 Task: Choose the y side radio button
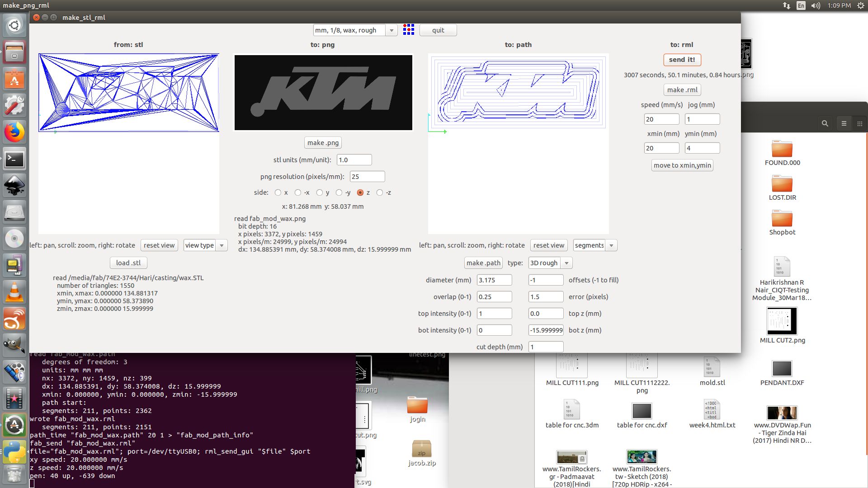click(320, 192)
